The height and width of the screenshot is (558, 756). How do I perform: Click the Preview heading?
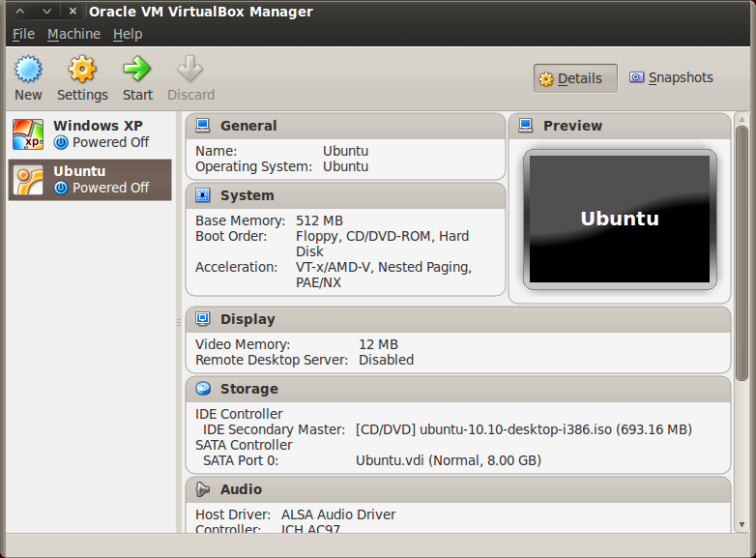[572, 126]
